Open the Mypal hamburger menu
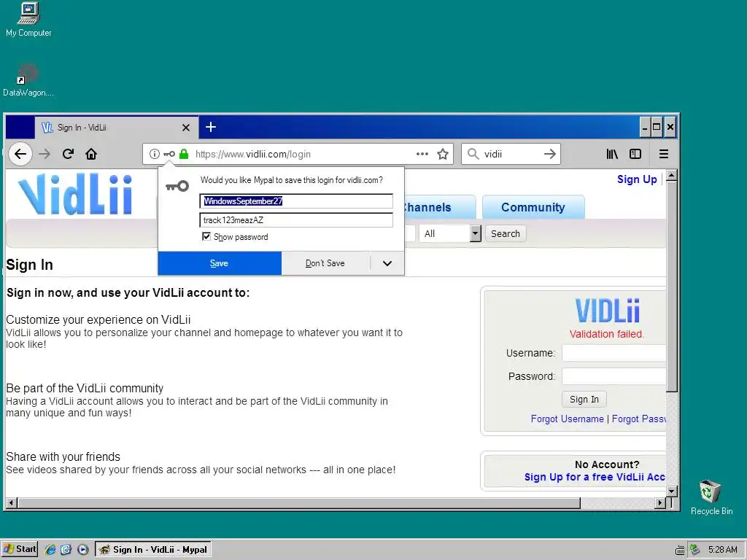 click(664, 154)
